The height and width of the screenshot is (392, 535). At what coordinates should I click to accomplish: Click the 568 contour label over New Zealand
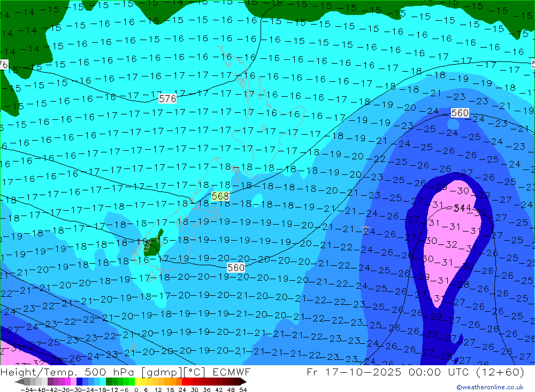coord(220,196)
